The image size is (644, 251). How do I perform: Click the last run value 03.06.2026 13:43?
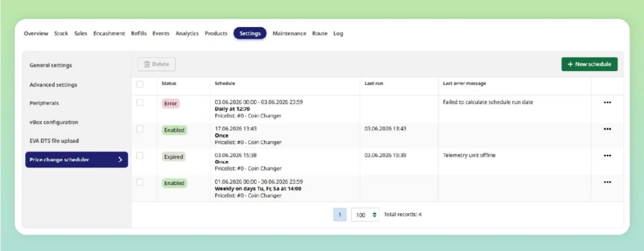(x=386, y=128)
